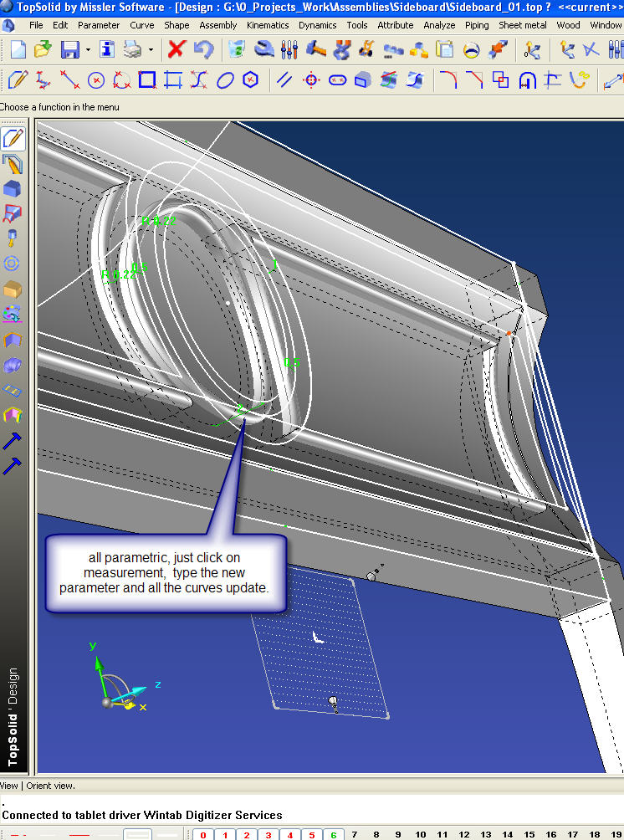Toggle layer 1 in the layer bar
This screenshot has width=624, height=840.
coord(225,835)
